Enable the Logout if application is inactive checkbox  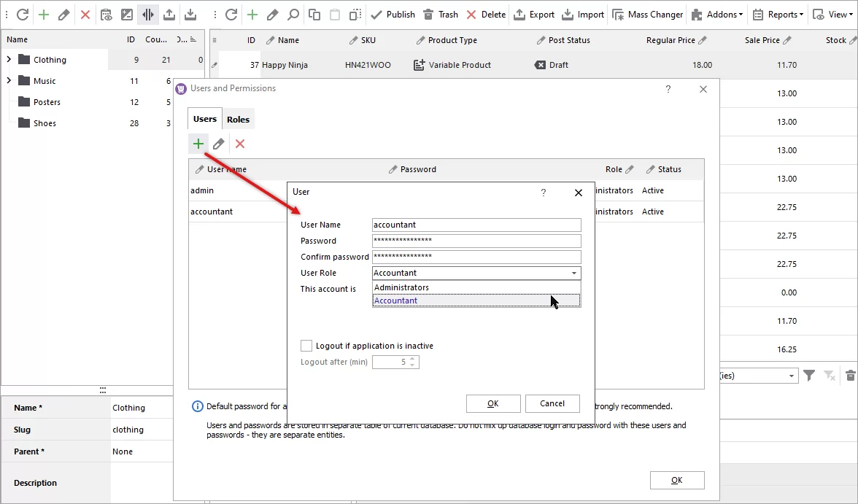pyautogui.click(x=306, y=346)
